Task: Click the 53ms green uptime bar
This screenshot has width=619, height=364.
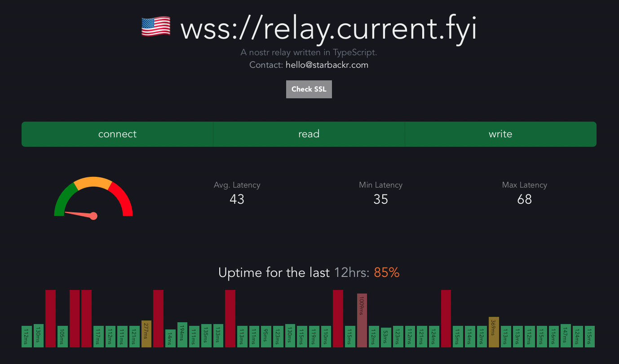Action: tap(386, 337)
